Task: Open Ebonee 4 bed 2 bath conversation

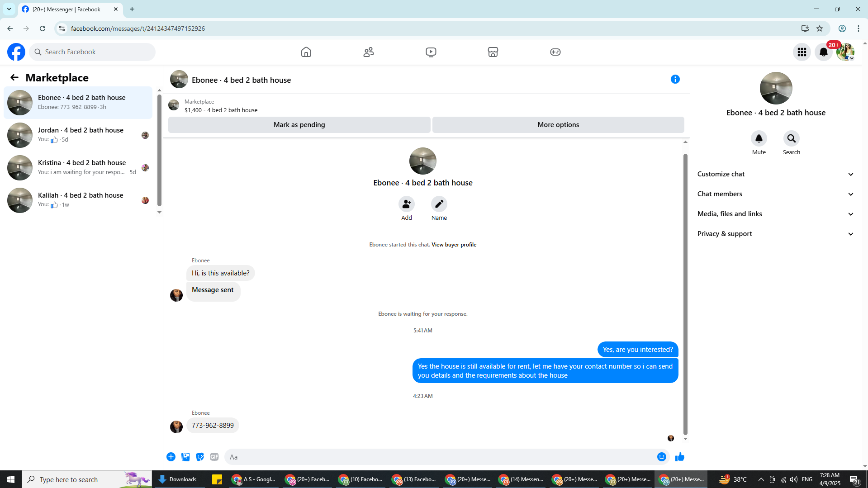Action: [78, 103]
